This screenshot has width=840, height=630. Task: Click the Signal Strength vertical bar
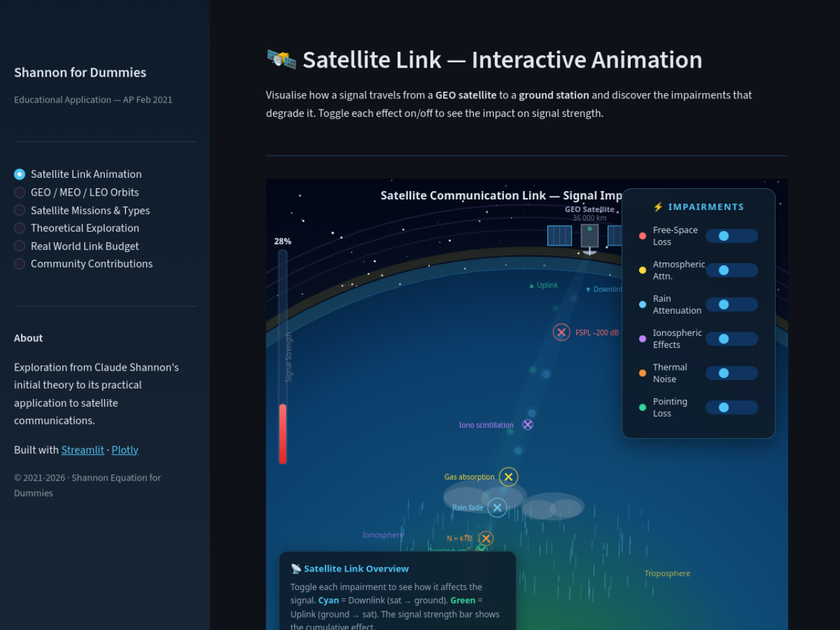click(x=283, y=357)
